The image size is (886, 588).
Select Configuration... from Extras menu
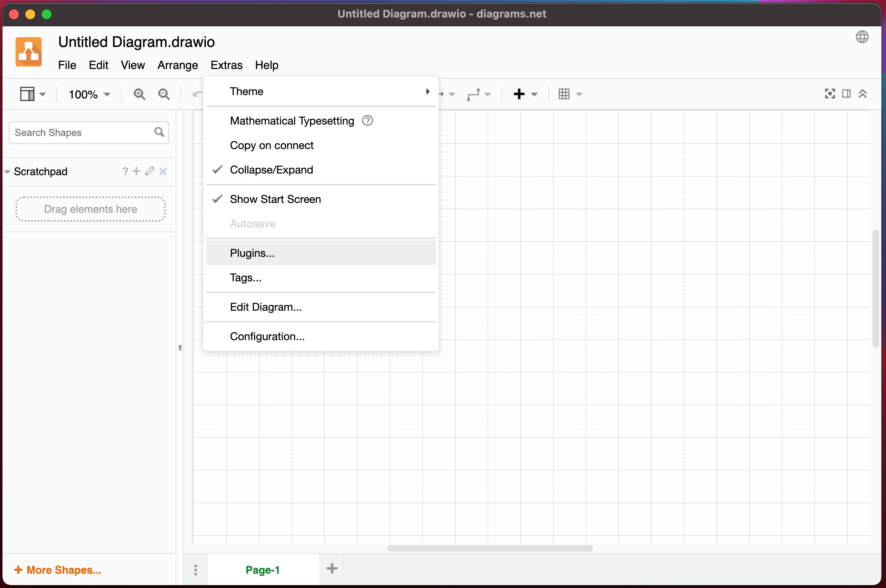(x=267, y=336)
